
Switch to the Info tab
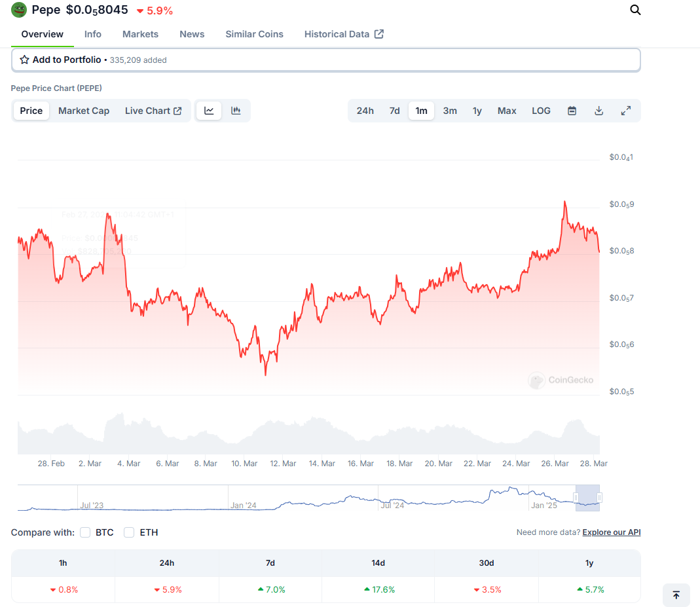tap(93, 34)
